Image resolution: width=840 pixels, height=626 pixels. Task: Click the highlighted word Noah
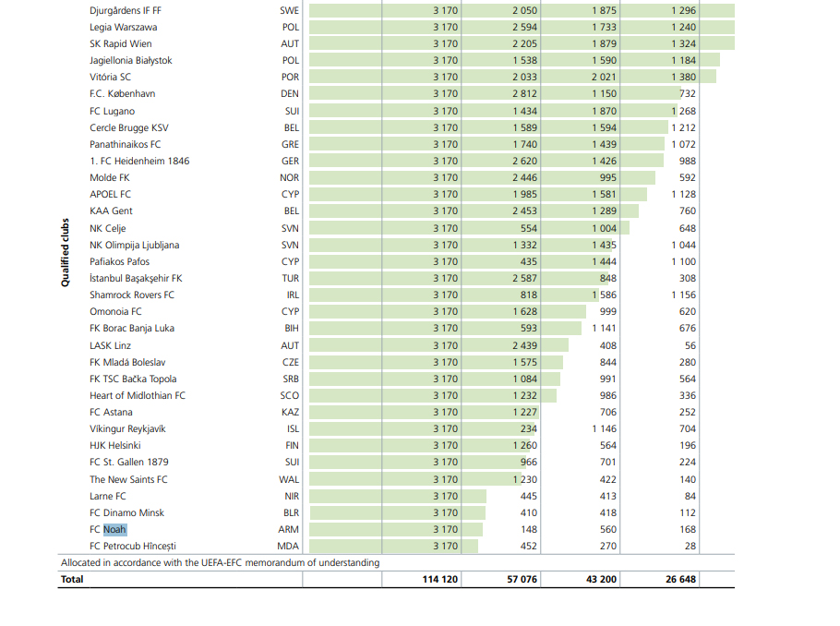pyautogui.click(x=114, y=530)
